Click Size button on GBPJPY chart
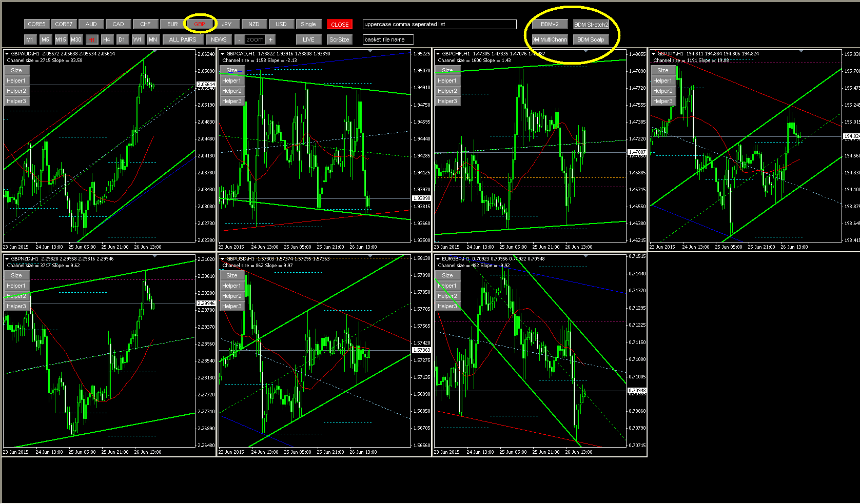This screenshot has width=860, height=504. pos(663,70)
